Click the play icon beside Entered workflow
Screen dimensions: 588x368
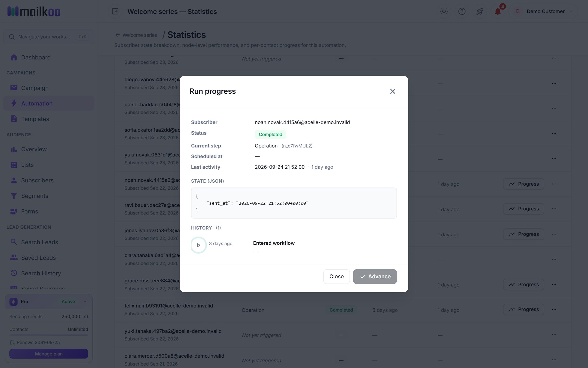click(x=198, y=245)
